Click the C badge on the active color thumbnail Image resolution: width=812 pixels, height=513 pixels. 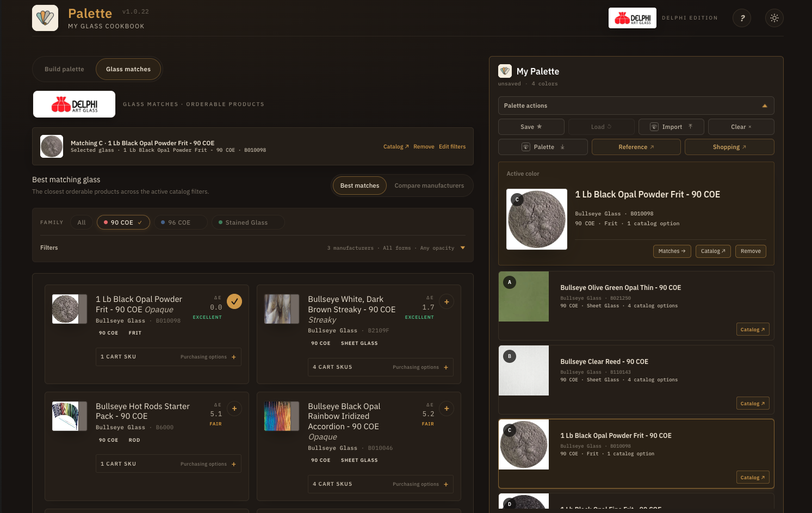point(517,200)
